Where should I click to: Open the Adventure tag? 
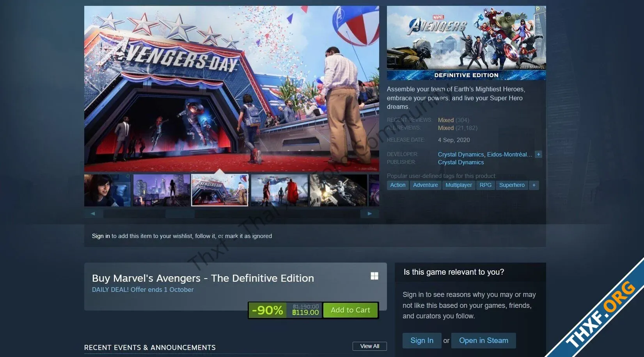pyautogui.click(x=426, y=185)
